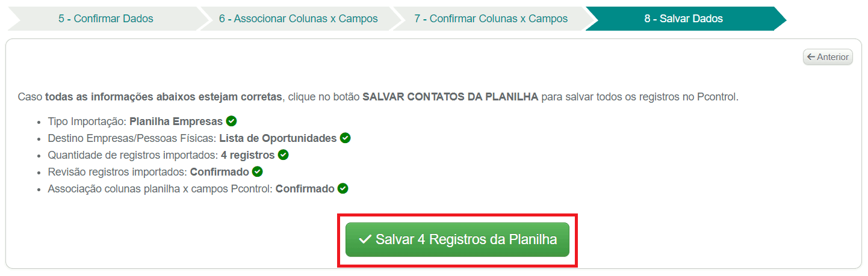Image resolution: width=868 pixels, height=276 pixels.
Task: Click Confirmado value of Associação colunas planilha
Action: (x=305, y=189)
